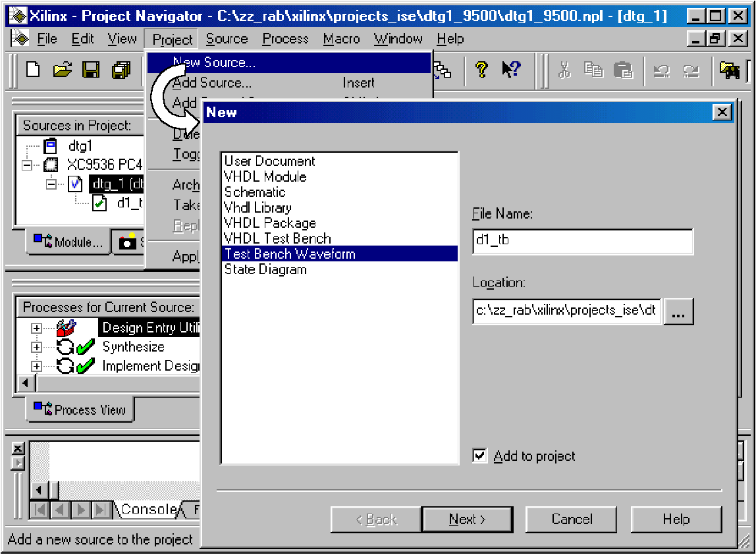Select Vhdl Library source type
756x555 pixels.
340,207
